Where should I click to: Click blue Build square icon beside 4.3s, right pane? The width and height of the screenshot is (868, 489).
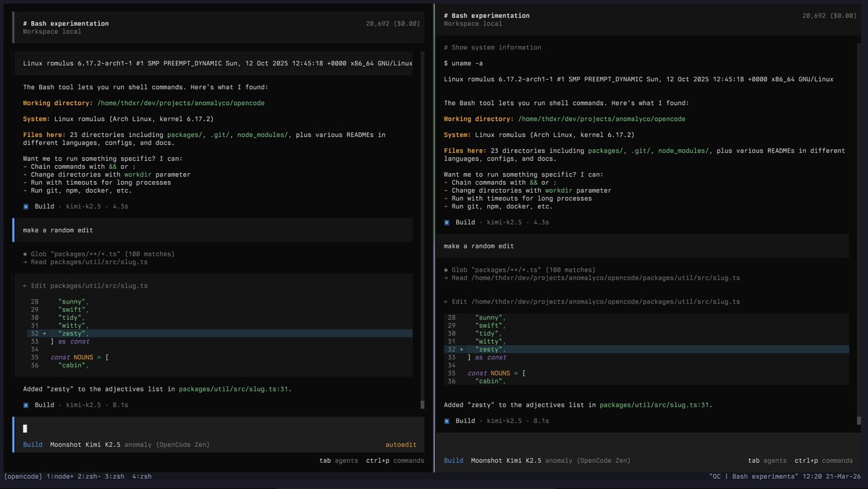pyautogui.click(x=447, y=222)
